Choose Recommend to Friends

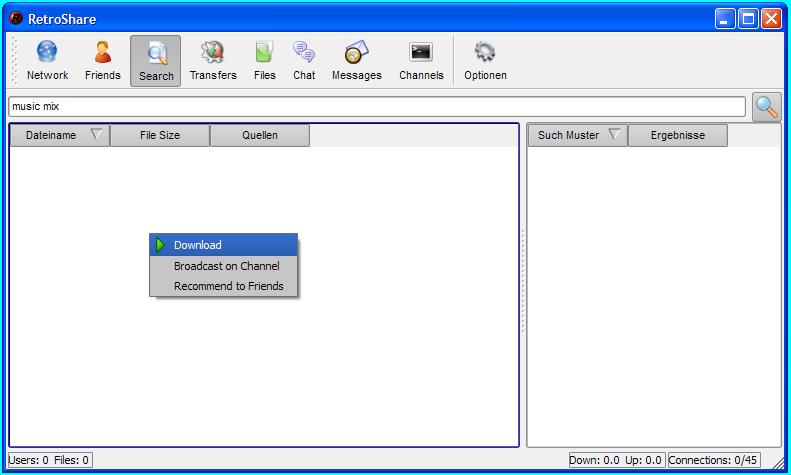coord(223,286)
